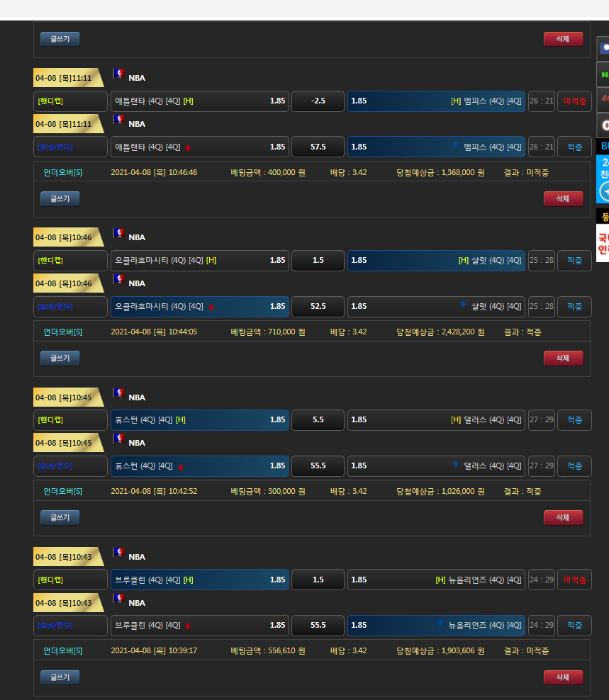The height and width of the screenshot is (700, 609).
Task: Click the blue under arrow beside 뉴올리언즈
Action: tap(440, 623)
